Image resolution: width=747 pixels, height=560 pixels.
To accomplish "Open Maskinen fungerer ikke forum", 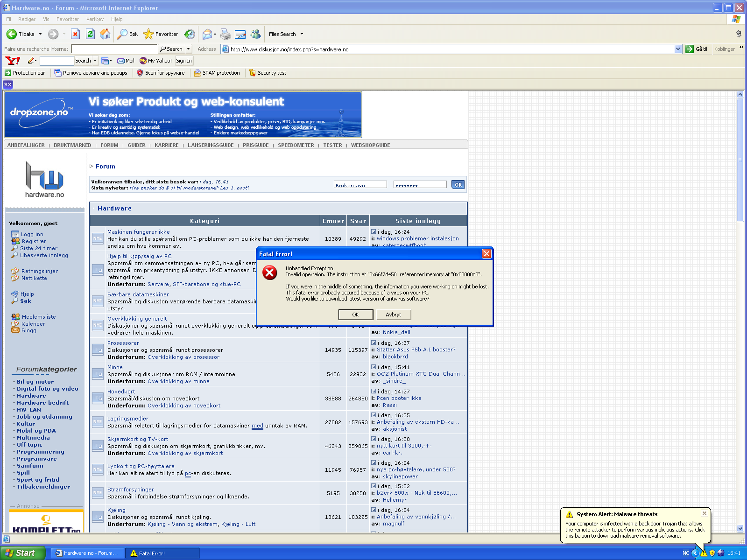I will (x=139, y=232).
